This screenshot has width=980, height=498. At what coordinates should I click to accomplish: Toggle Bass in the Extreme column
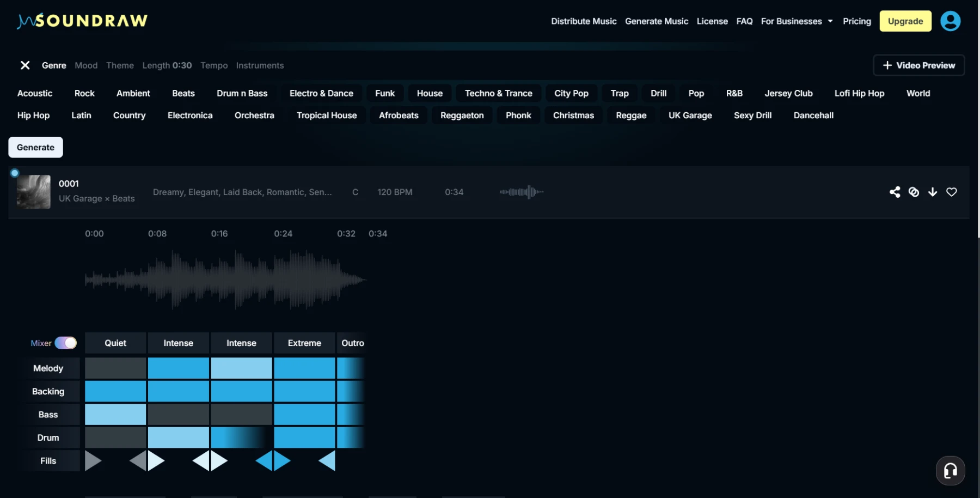pos(304,414)
